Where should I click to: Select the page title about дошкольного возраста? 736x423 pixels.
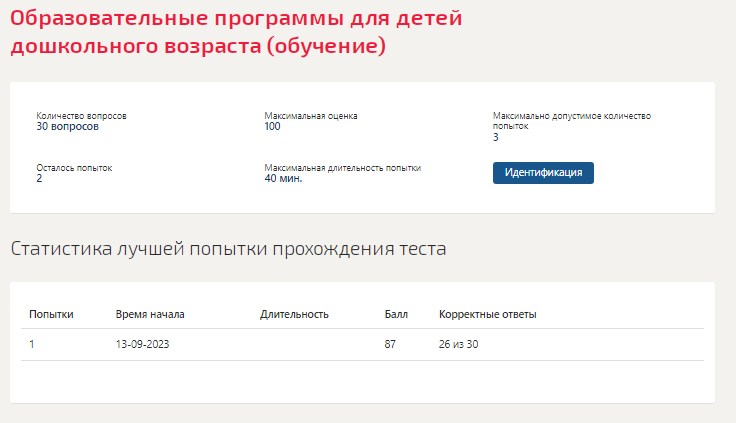(236, 32)
